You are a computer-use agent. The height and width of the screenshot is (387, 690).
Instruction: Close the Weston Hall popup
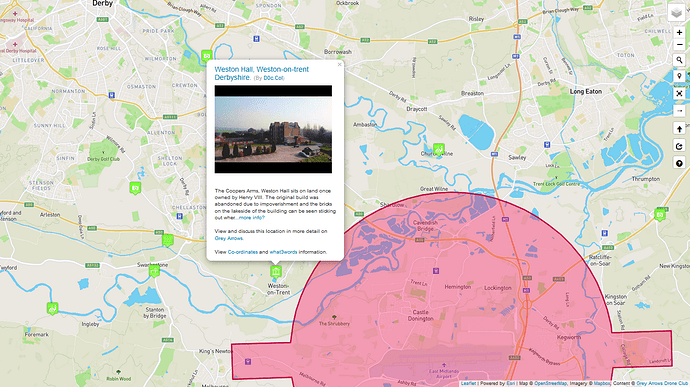[x=339, y=65]
